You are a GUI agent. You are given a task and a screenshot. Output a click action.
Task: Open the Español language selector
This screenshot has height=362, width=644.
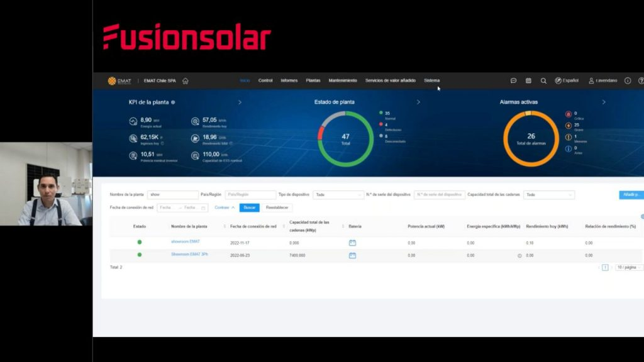[x=567, y=80]
